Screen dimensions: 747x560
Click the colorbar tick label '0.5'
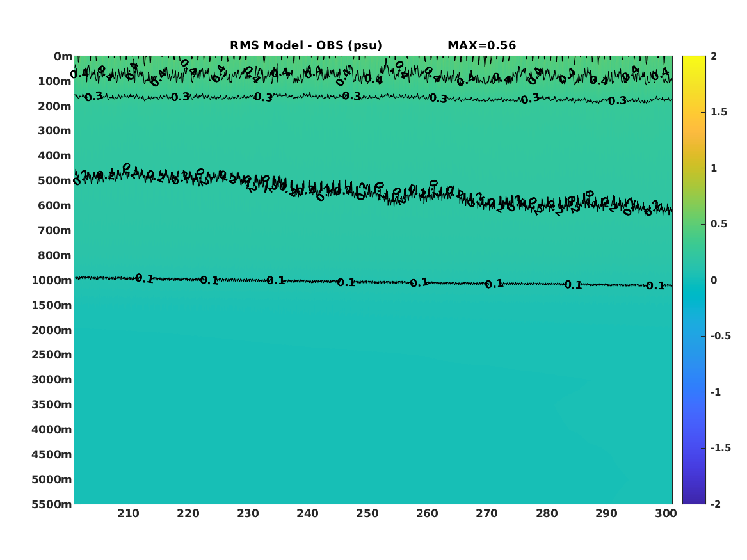tap(719, 224)
